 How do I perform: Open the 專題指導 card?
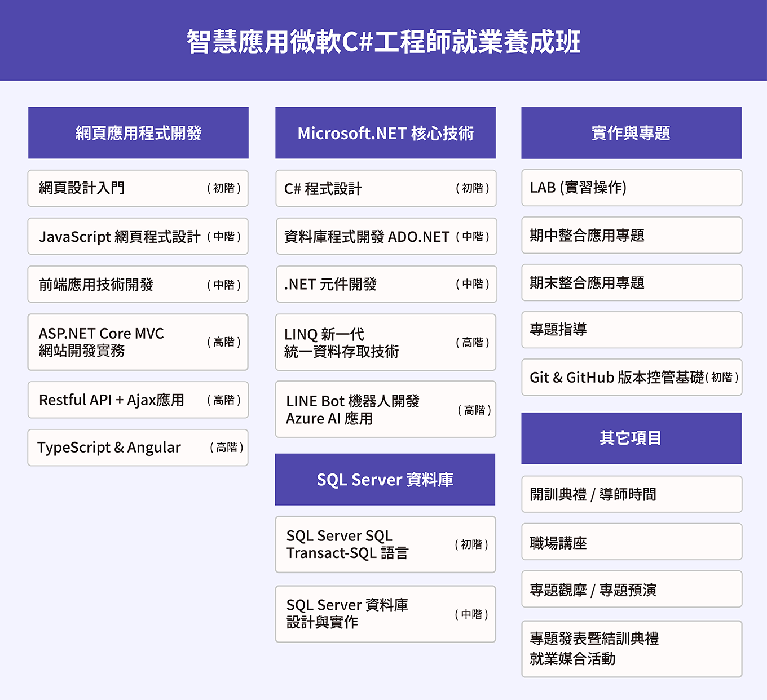632,330
